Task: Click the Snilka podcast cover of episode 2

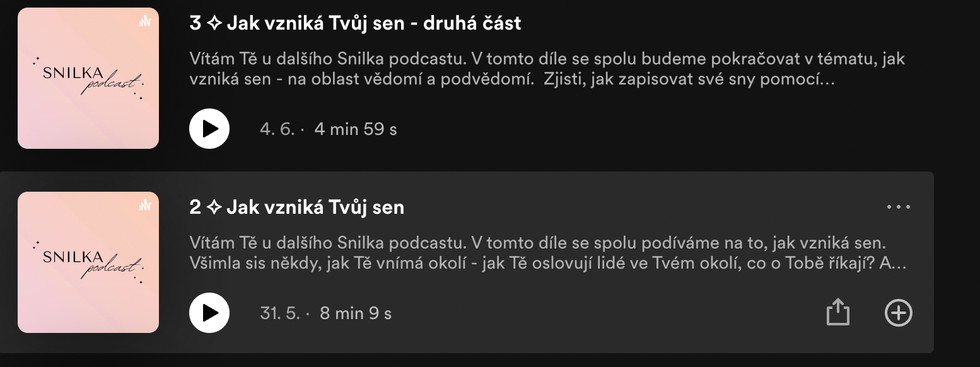Action: 88,262
